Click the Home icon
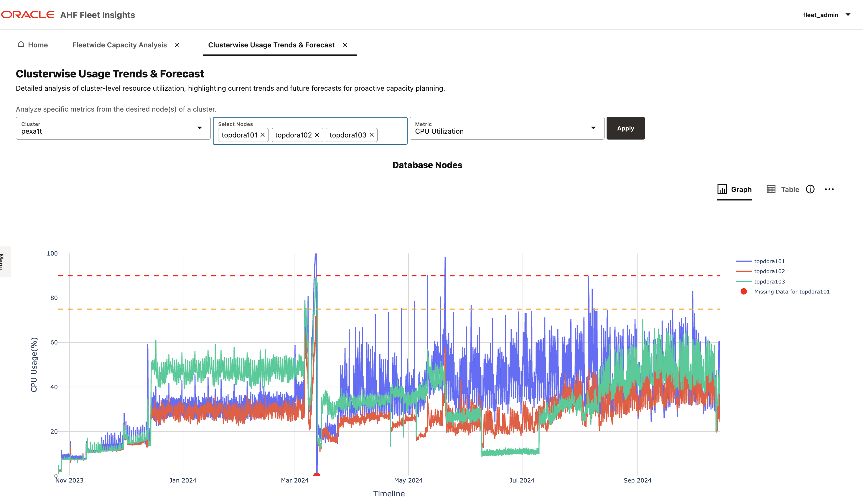Viewport: 863px width, 504px height. [21, 44]
